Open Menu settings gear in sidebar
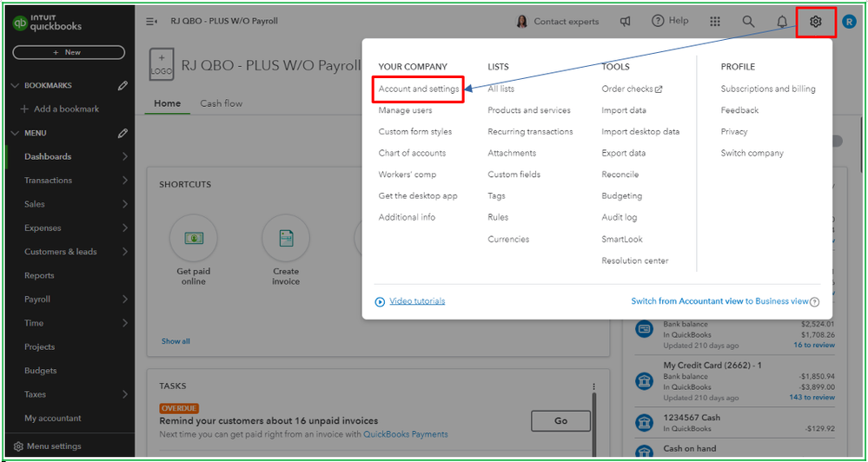Image resolution: width=868 pixels, height=462 pixels. point(18,446)
